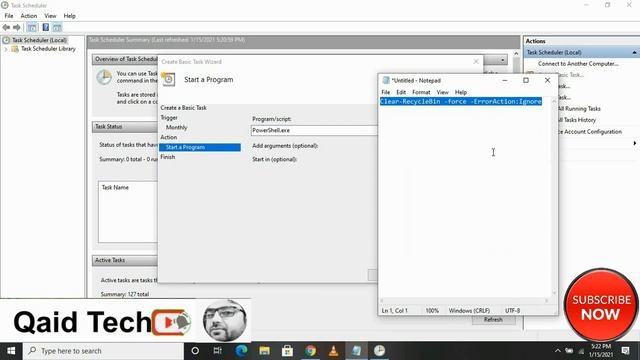640x360 pixels.
Task: Open Notepad Help menu
Action: tap(460, 92)
